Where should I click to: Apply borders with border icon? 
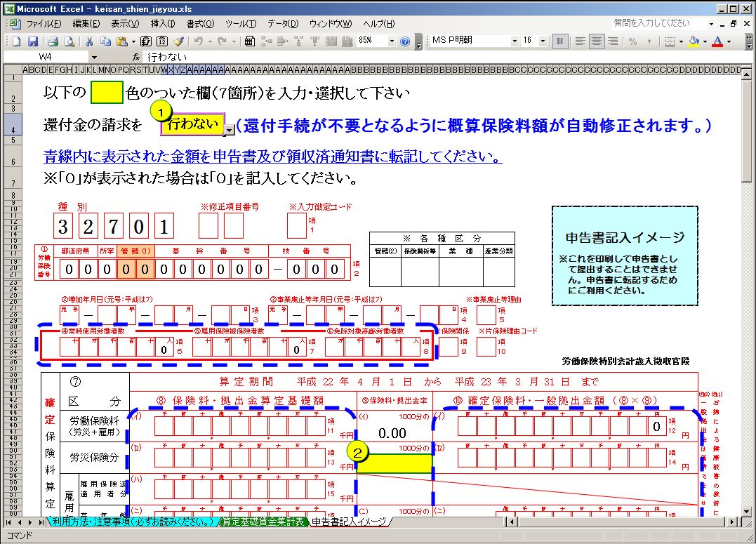(x=670, y=41)
